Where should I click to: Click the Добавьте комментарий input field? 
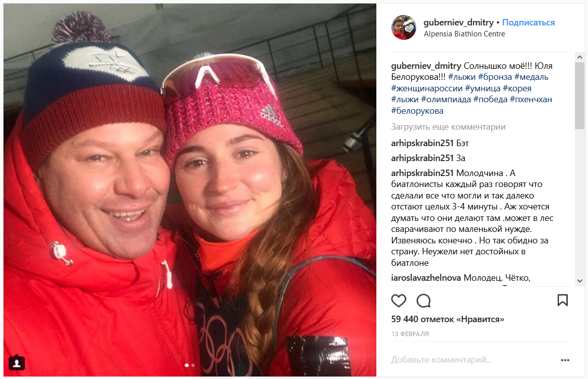(473, 360)
